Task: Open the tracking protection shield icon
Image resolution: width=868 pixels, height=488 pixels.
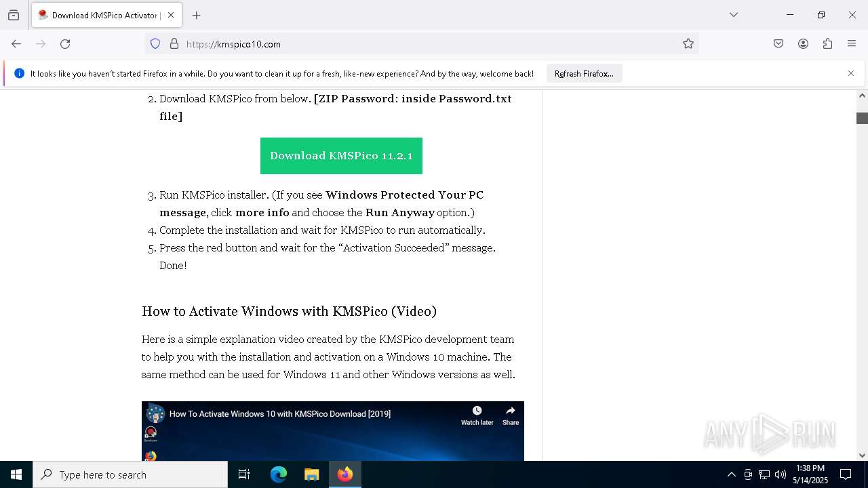Action: pos(155,44)
